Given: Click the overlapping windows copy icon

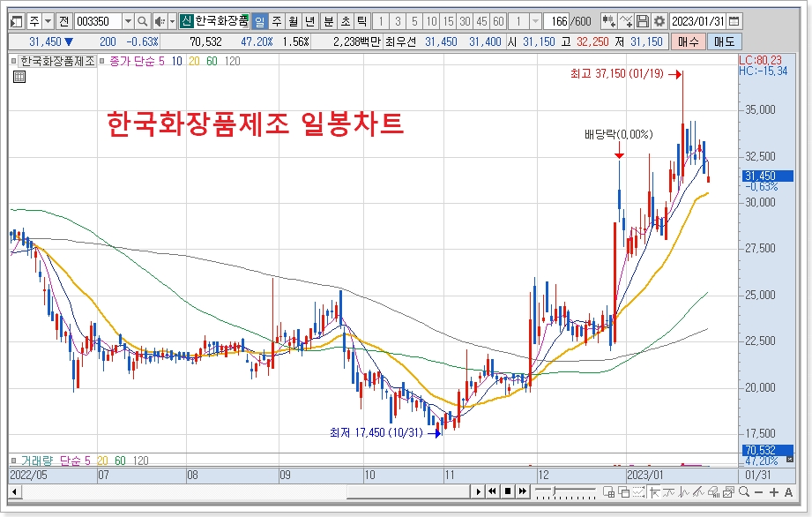Looking at the screenshot, I should coord(624,491).
